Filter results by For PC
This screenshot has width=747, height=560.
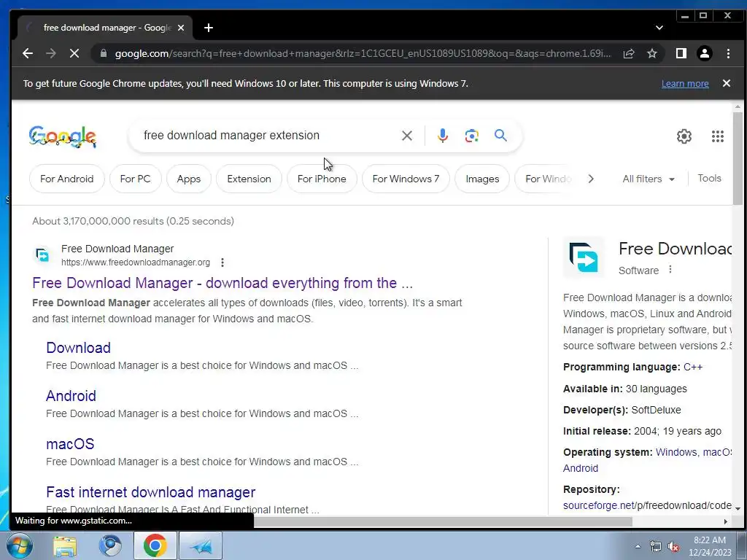pos(135,179)
